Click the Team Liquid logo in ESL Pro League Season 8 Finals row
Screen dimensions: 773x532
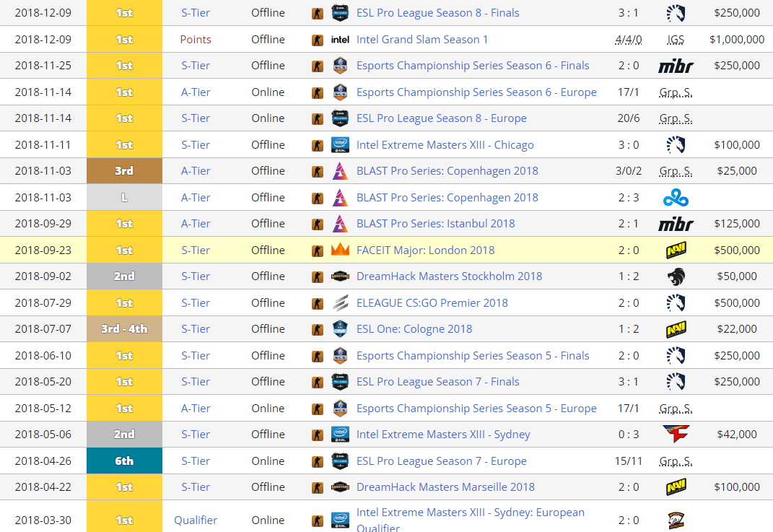click(676, 13)
